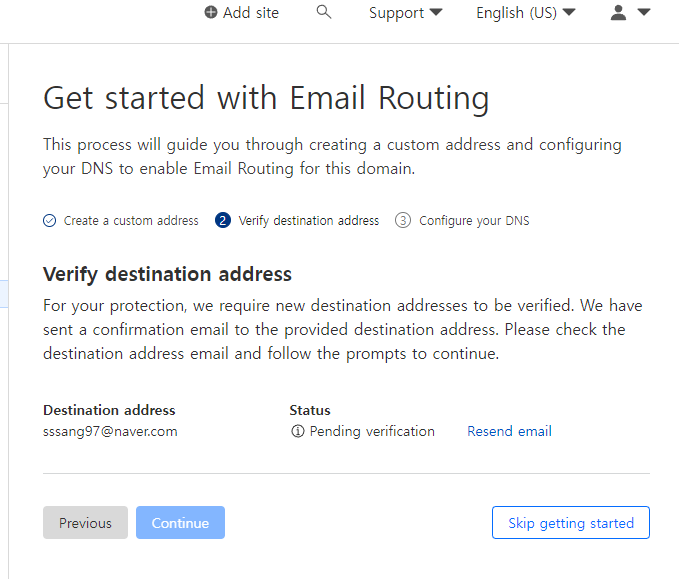Go to Create a custom address step

pyautogui.click(x=131, y=221)
